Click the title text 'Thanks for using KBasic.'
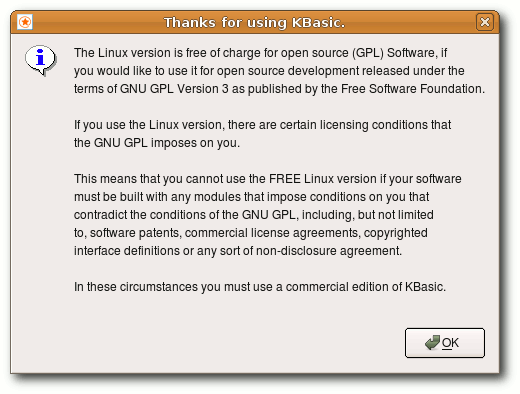520x394 pixels. (x=255, y=23)
